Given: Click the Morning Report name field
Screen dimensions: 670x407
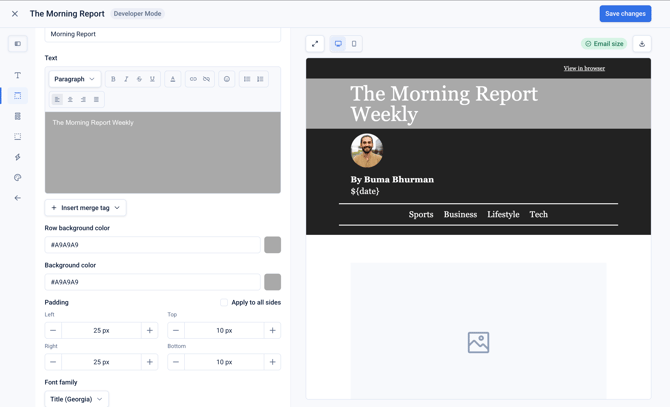Looking at the screenshot, I should click(x=163, y=34).
